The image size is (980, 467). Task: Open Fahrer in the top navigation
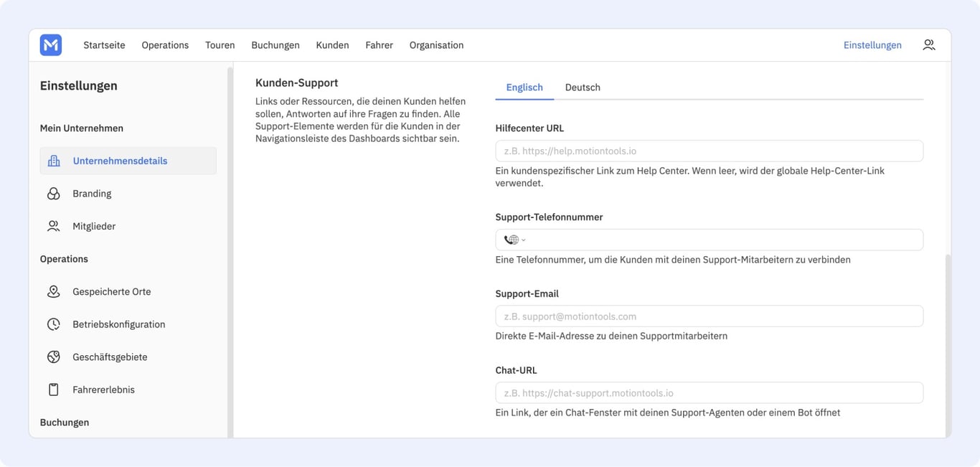click(x=379, y=45)
